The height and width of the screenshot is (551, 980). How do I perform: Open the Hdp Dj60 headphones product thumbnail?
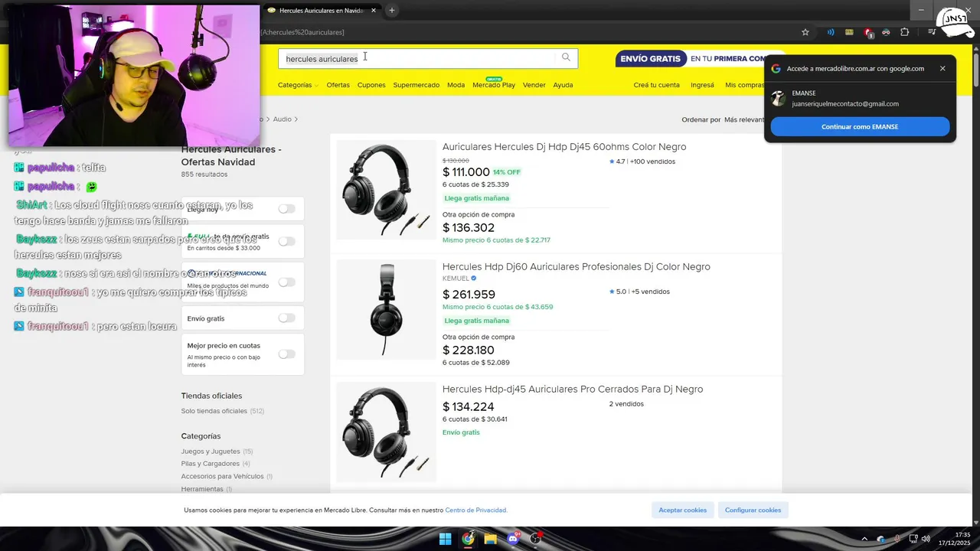pos(386,309)
